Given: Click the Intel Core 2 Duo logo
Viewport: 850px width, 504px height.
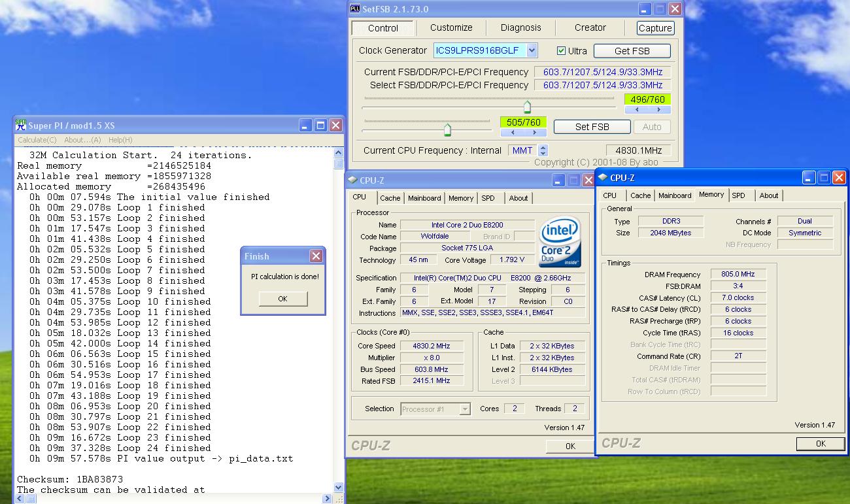Looking at the screenshot, I should tap(561, 243).
